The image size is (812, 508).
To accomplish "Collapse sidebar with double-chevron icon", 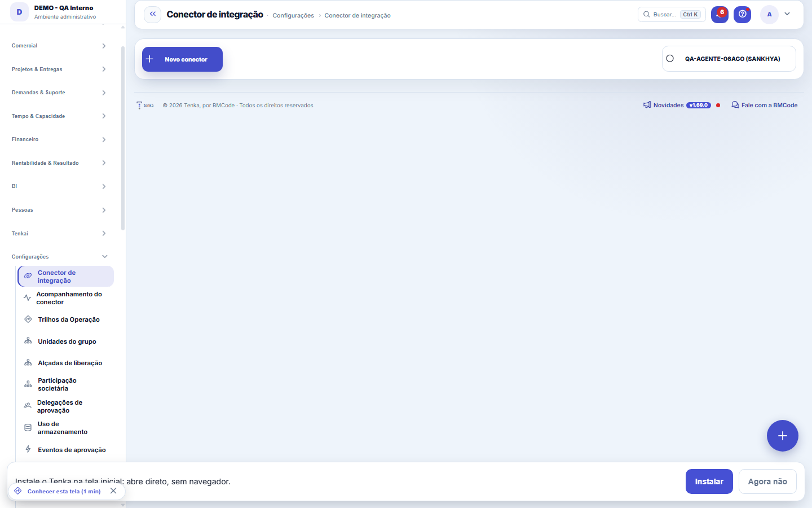I will 153,14.
